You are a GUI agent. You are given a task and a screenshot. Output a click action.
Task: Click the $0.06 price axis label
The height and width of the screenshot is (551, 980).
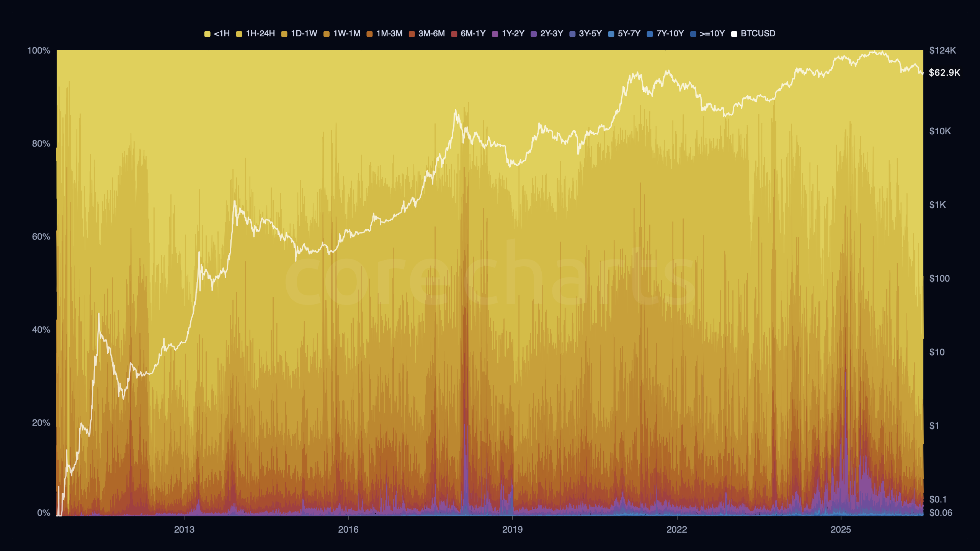[941, 513]
